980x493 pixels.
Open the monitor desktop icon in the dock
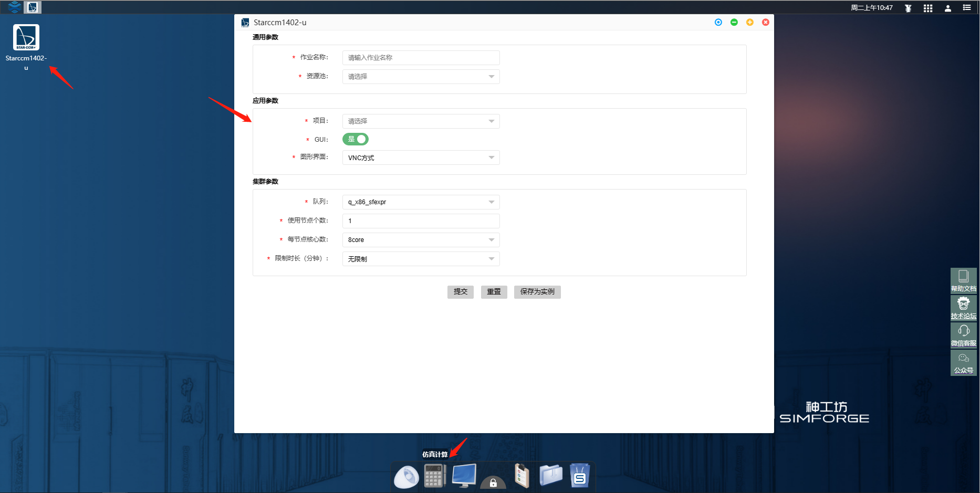click(x=464, y=476)
